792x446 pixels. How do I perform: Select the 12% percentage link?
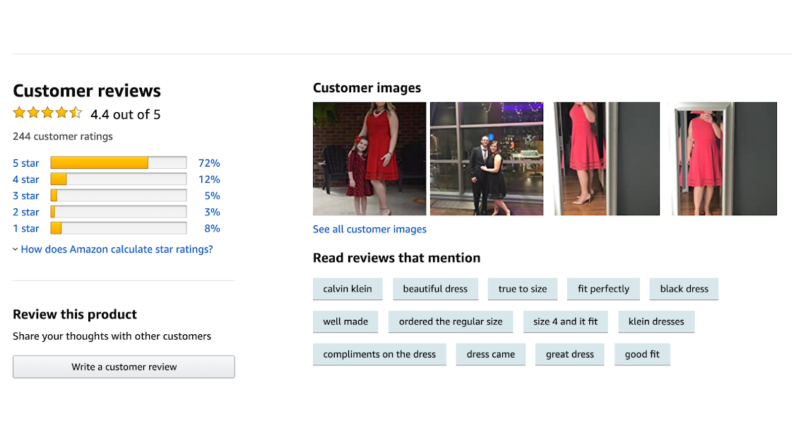click(209, 179)
